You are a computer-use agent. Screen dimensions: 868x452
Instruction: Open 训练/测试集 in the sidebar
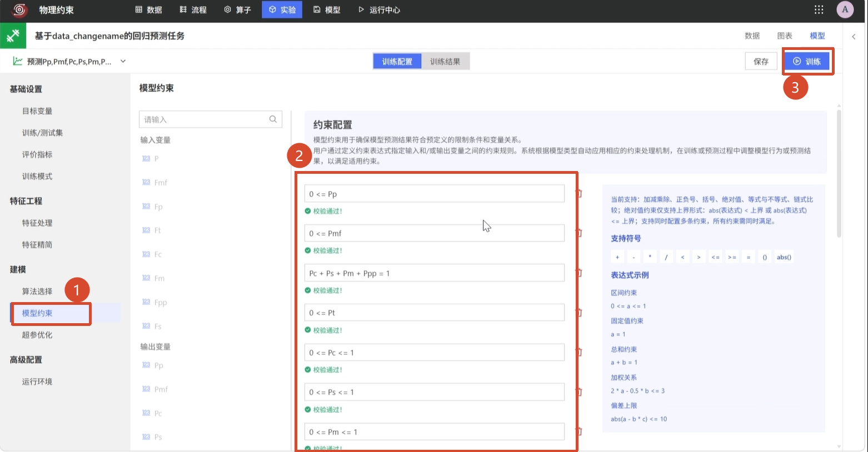point(42,133)
